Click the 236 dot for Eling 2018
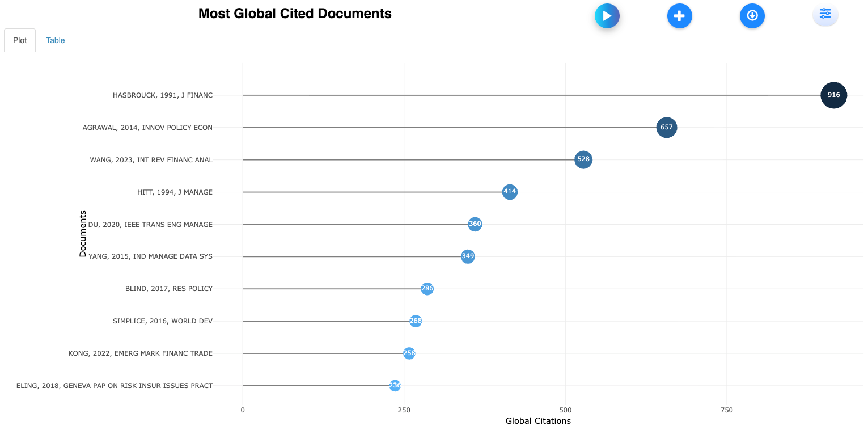The height and width of the screenshot is (434, 868). tap(395, 386)
